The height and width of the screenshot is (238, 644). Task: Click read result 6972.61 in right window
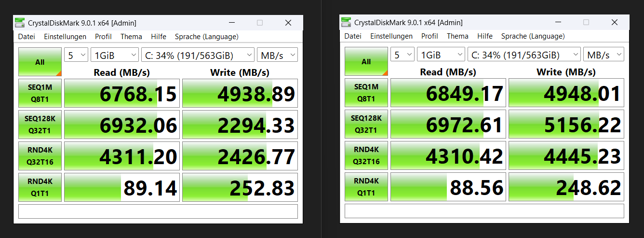[x=448, y=124]
